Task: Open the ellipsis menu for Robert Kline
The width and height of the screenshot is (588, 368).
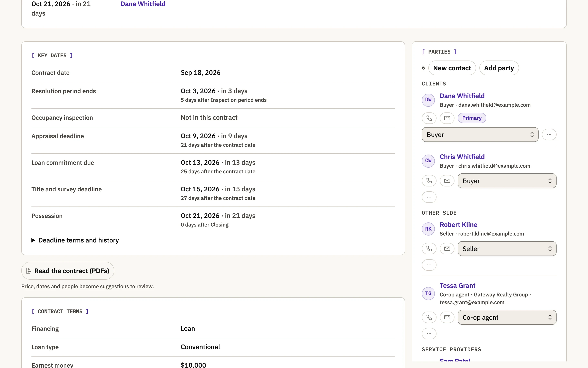Action: coord(429,265)
